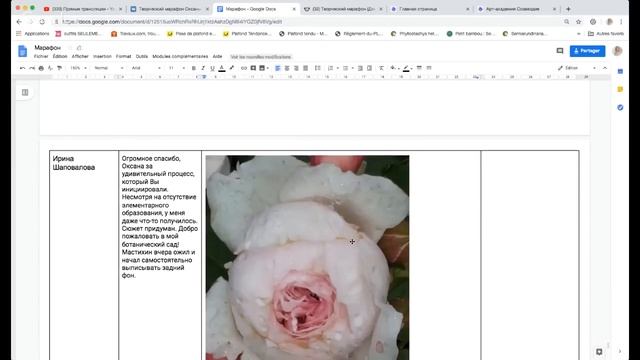This screenshot has width=640, height=360.
Task: Set the table border width
Action: tap(419, 68)
